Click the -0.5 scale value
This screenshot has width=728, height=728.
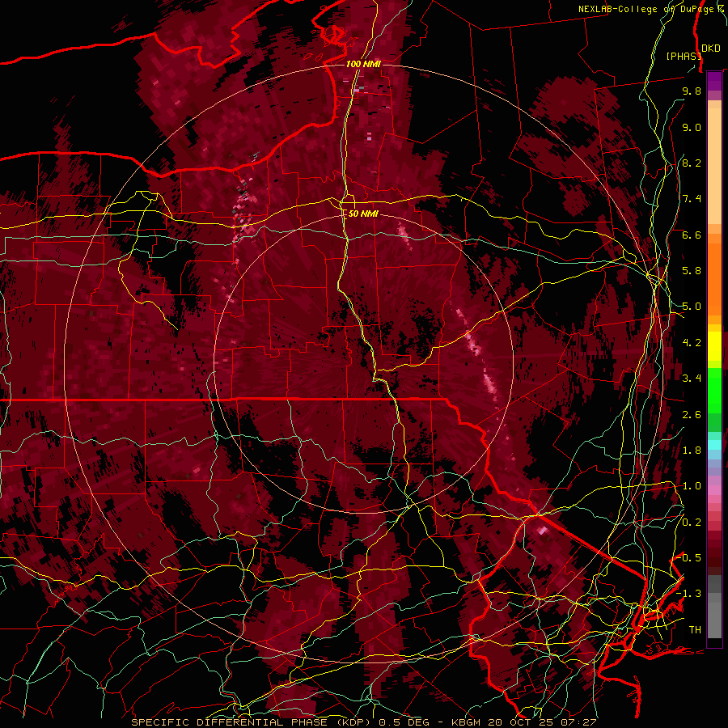pyautogui.click(x=689, y=558)
